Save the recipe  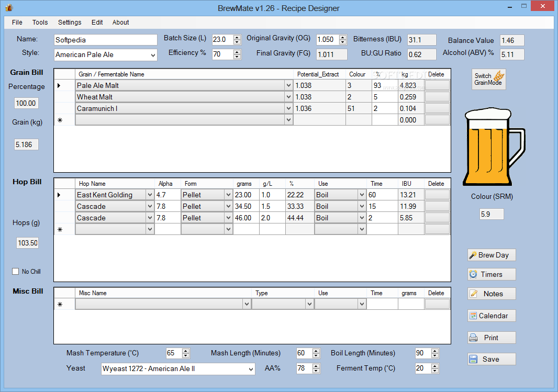(492, 359)
